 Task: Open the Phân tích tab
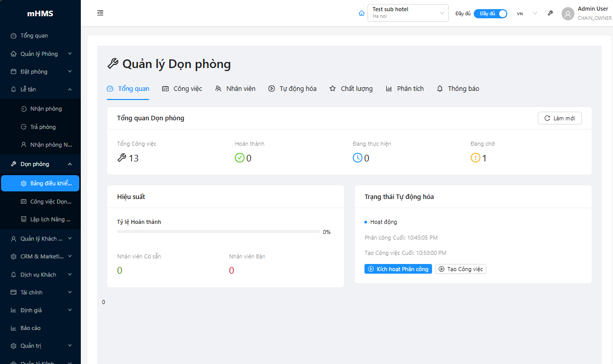(405, 88)
